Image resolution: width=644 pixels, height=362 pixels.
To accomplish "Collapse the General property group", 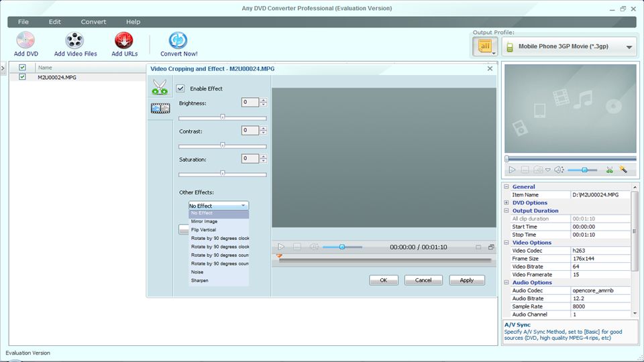I will point(506,186).
